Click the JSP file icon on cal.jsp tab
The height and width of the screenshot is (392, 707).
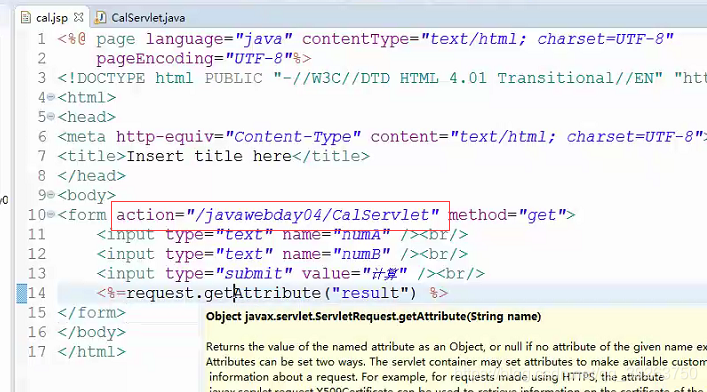26,18
